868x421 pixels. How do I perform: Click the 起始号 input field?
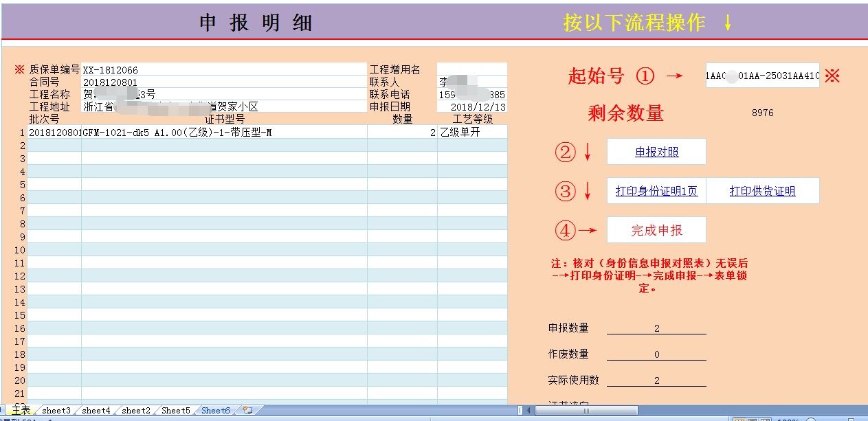pyautogui.click(x=762, y=76)
